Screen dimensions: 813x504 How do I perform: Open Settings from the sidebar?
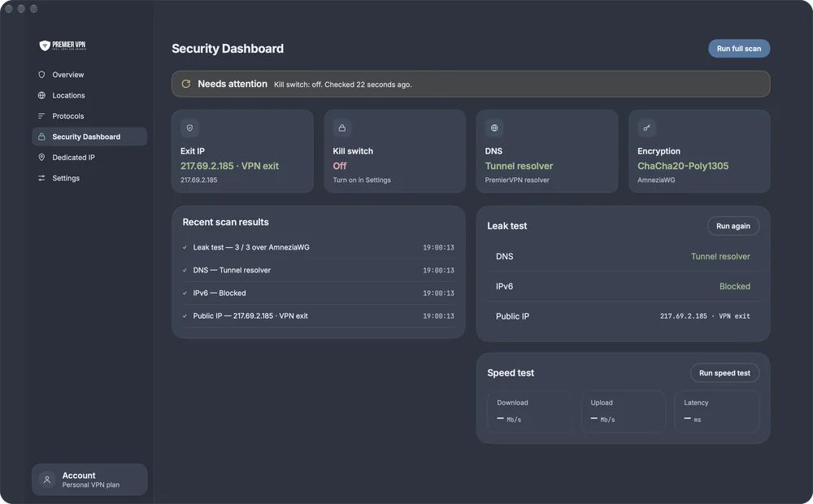coord(89,178)
